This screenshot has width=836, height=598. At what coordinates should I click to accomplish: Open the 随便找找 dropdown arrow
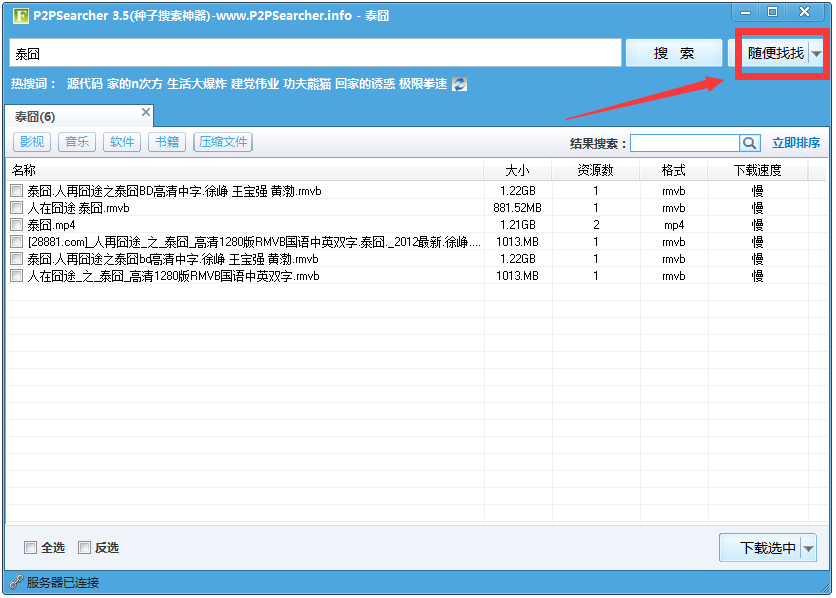coord(817,52)
